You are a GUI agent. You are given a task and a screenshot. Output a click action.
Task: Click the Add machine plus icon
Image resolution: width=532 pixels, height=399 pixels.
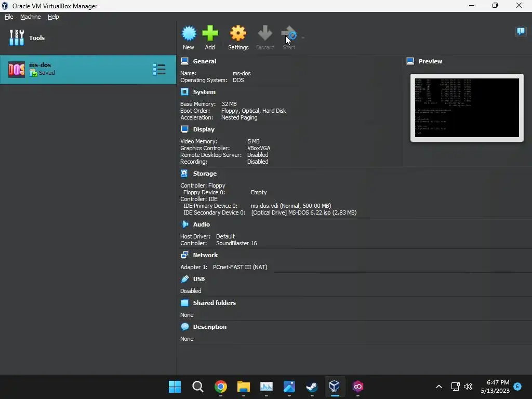[x=210, y=33]
